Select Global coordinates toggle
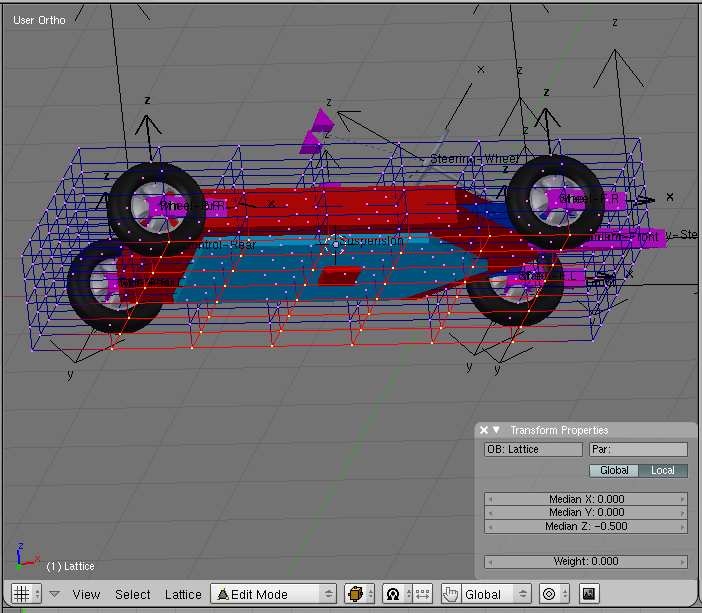 point(614,470)
